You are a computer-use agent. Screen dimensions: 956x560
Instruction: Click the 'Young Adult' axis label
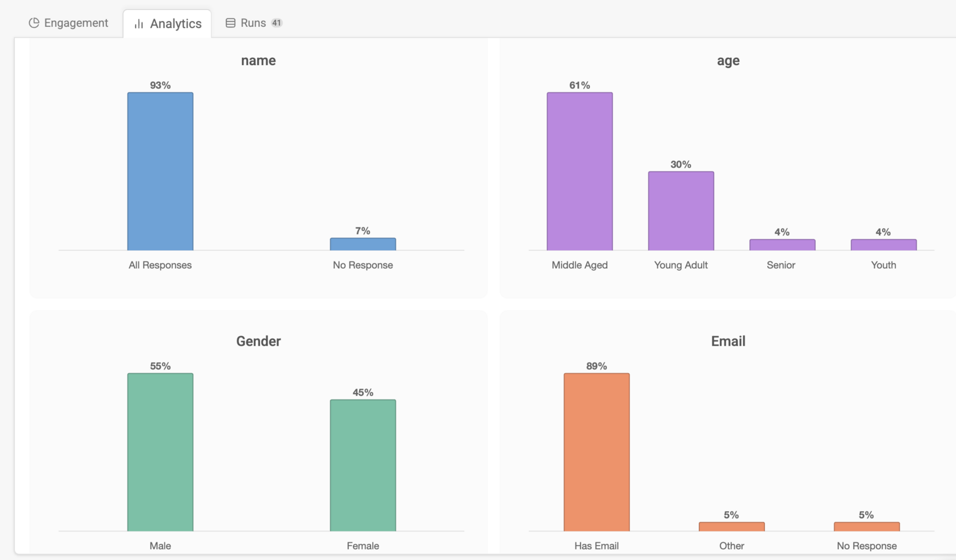click(681, 265)
